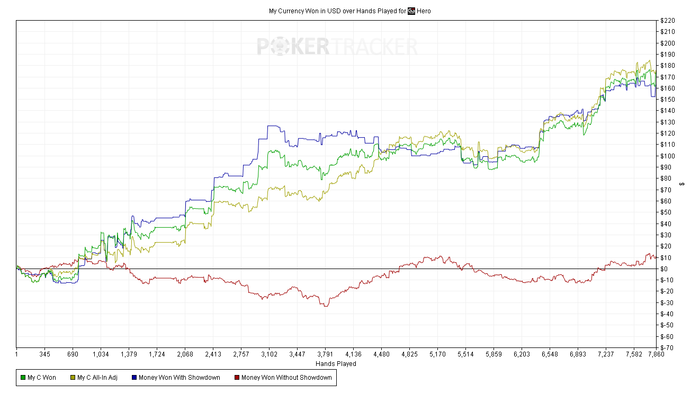700x393 pixels.
Task: Click the chart title text
Action: 350,11
